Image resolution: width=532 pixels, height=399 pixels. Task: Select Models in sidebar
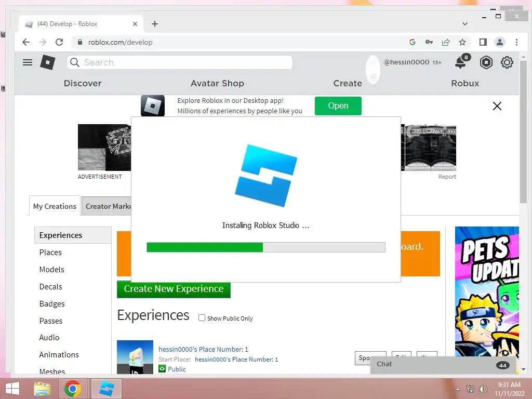(x=51, y=270)
